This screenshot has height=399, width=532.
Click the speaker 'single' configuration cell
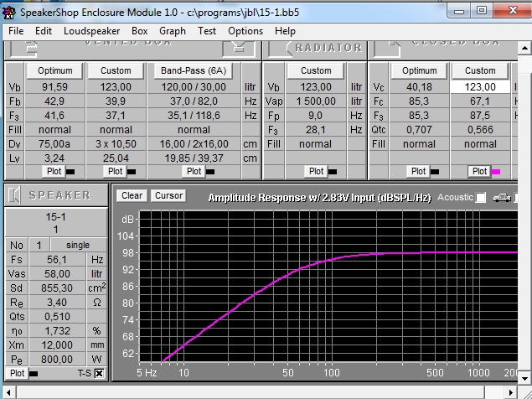(x=79, y=245)
